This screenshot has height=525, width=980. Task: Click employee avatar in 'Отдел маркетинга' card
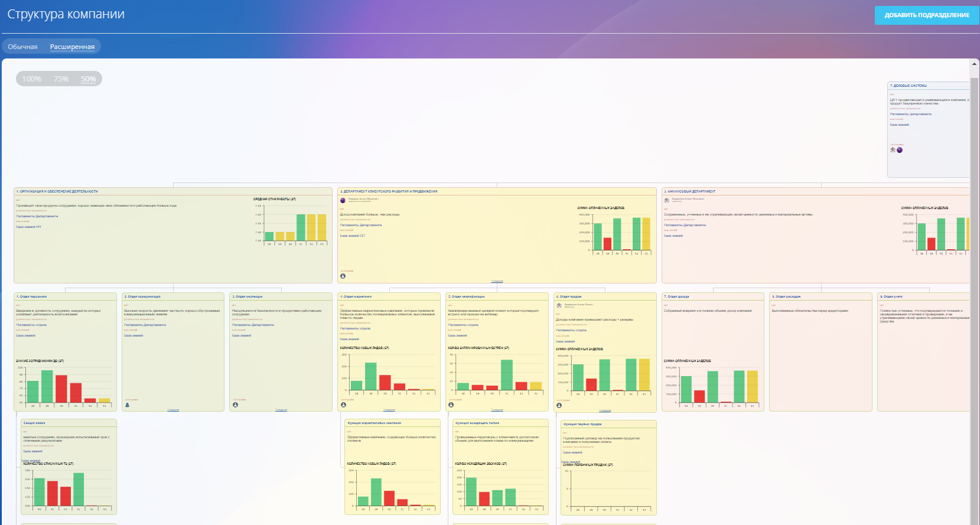click(343, 405)
